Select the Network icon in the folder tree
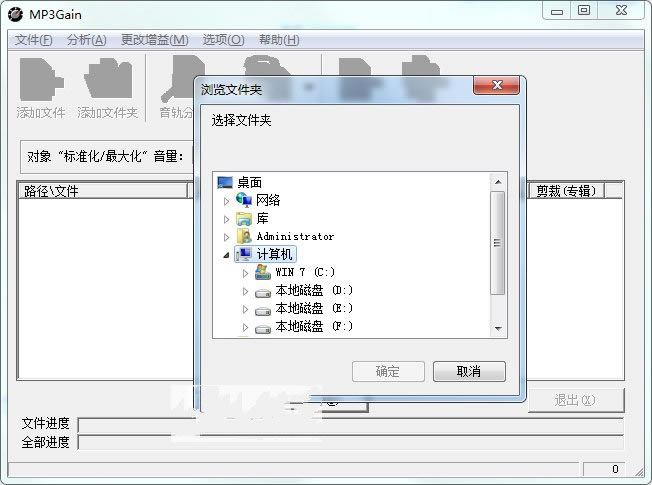 pyautogui.click(x=244, y=200)
